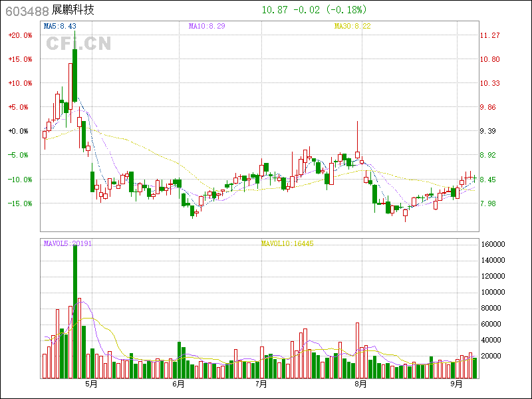Jump to the 6月 date marker

click(x=178, y=384)
